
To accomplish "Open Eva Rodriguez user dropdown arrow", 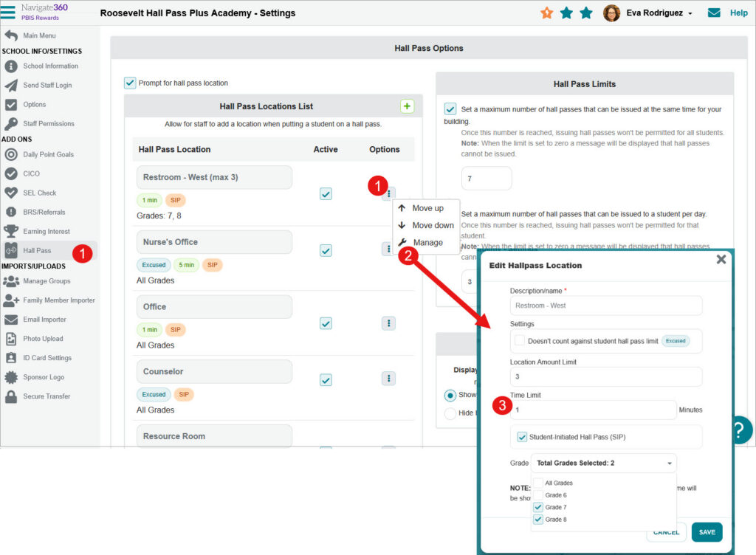I will pos(690,14).
